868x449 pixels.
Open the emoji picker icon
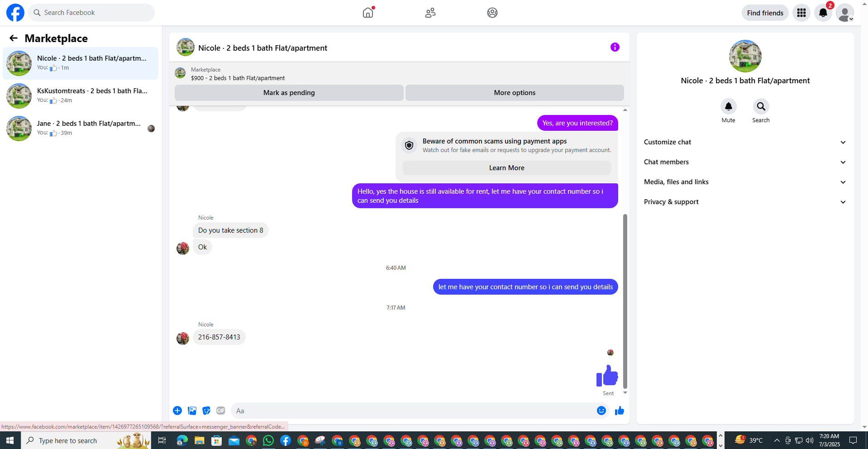pos(601,411)
